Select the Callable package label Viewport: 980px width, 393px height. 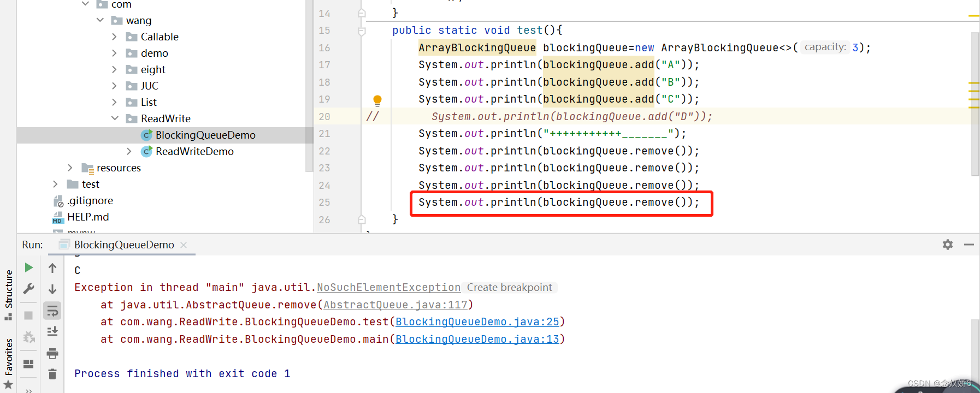(x=160, y=37)
